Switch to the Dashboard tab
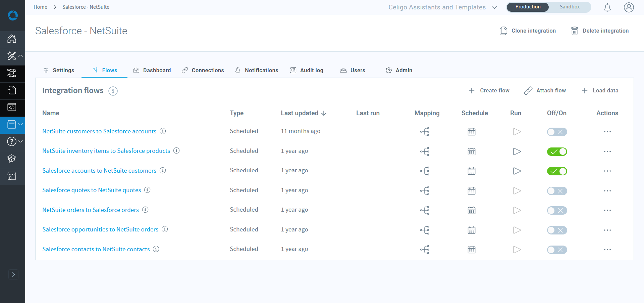This screenshot has height=303, width=644. click(152, 70)
